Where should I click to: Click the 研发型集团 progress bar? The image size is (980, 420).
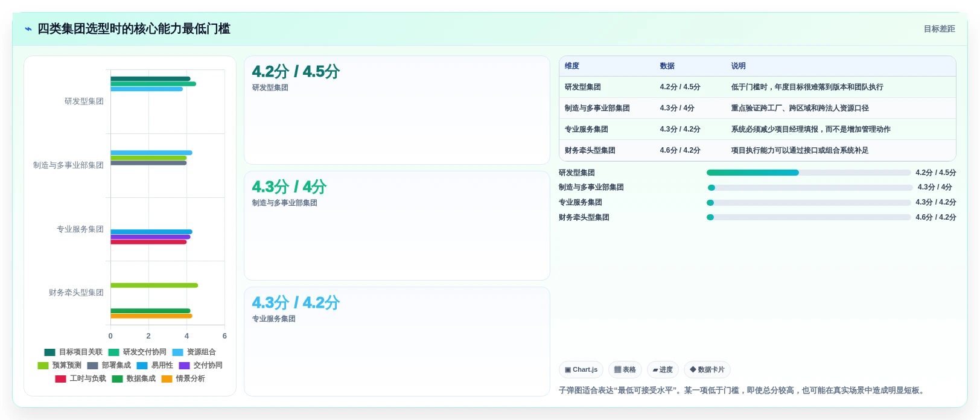(x=809, y=173)
